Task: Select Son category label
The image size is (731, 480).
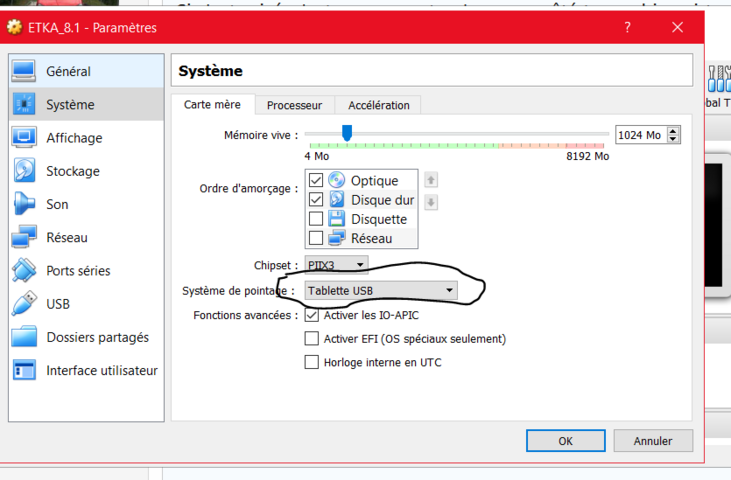Action: coord(57,204)
